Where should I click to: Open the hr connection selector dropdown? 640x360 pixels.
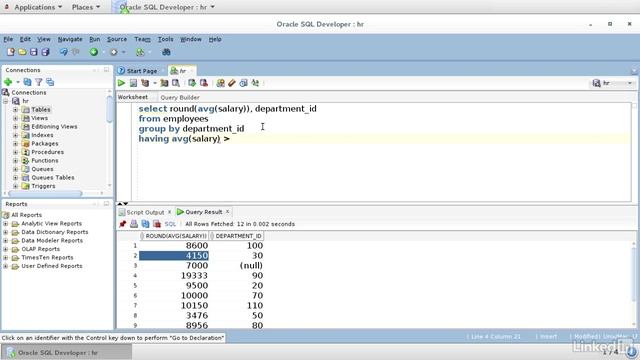[630, 83]
